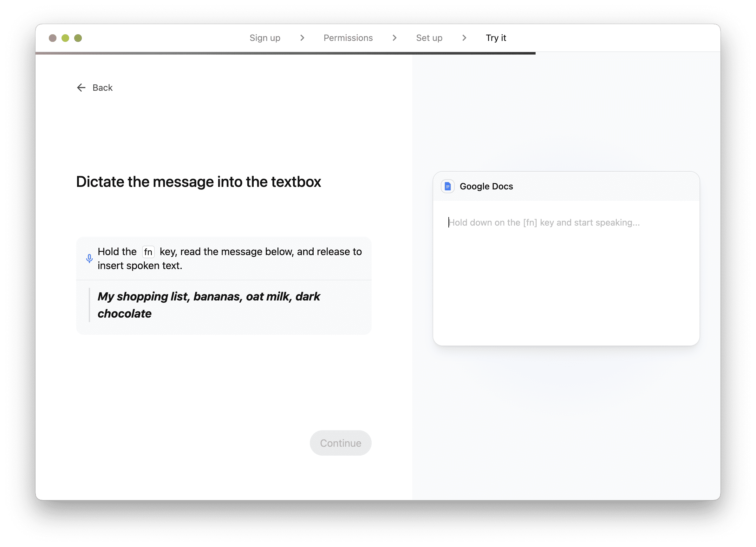756x547 pixels.
Task: Click the Back arrow icon
Action: (81, 88)
